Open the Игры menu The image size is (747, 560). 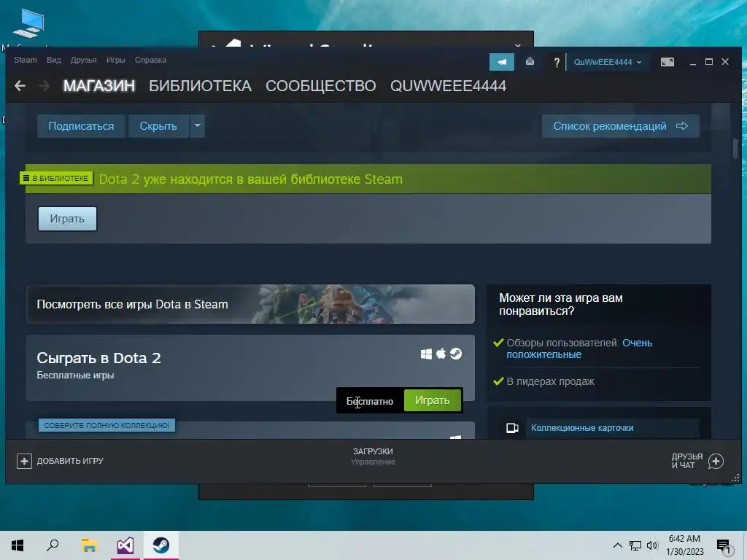(116, 60)
